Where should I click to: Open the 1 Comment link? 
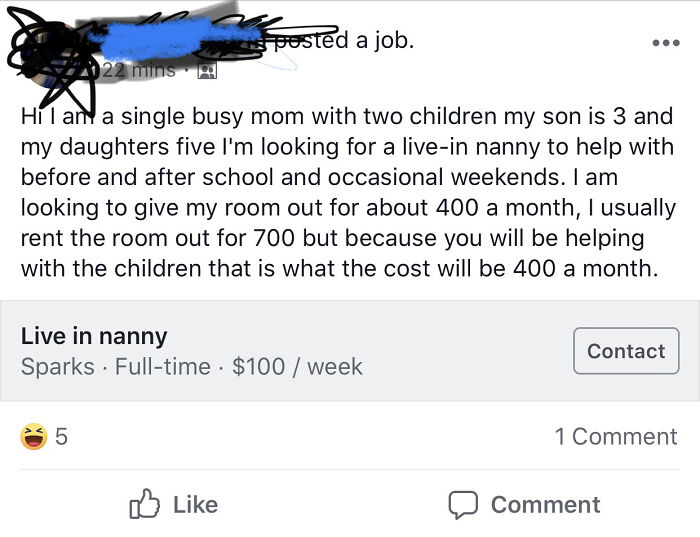(615, 437)
